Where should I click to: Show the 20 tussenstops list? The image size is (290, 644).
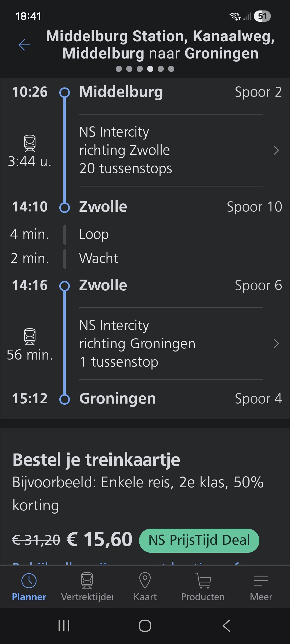point(126,169)
